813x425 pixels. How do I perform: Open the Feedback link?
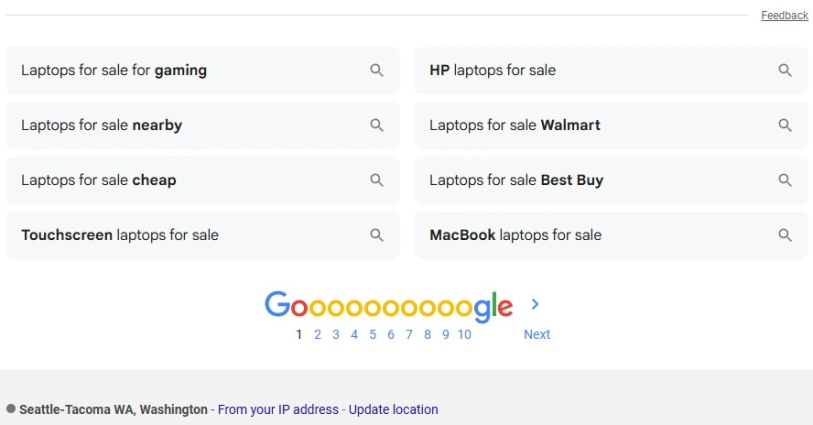pyautogui.click(x=784, y=16)
